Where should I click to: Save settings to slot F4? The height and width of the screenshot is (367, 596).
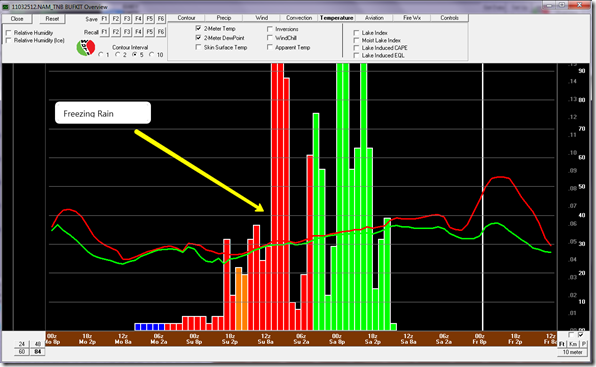[138, 19]
